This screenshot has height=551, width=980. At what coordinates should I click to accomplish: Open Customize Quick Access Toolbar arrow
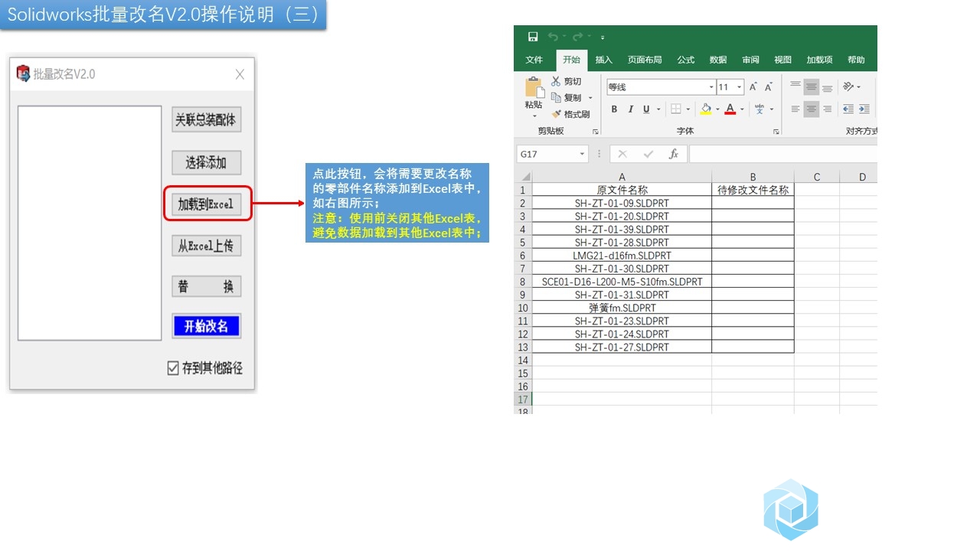[x=603, y=37]
